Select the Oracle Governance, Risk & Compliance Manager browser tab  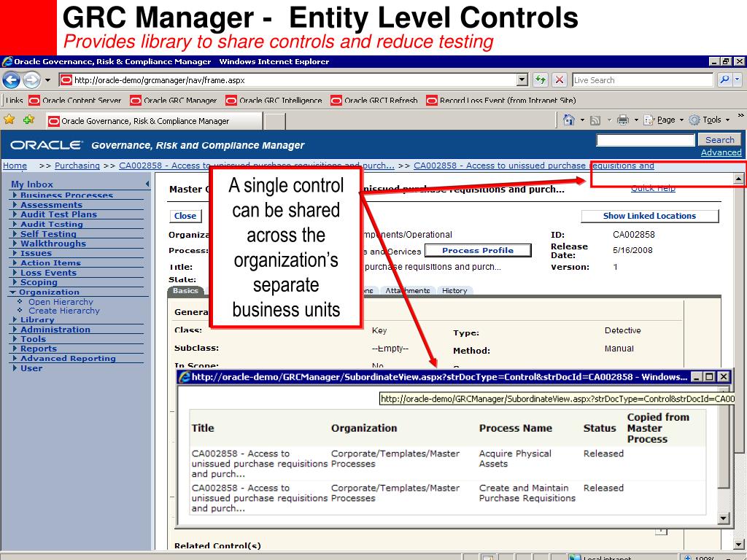point(154,121)
